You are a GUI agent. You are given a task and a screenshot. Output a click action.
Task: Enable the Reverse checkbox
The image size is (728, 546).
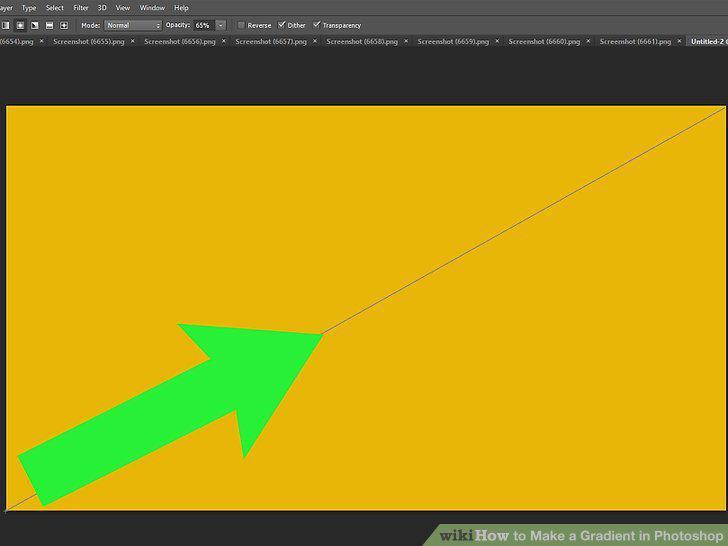(241, 25)
